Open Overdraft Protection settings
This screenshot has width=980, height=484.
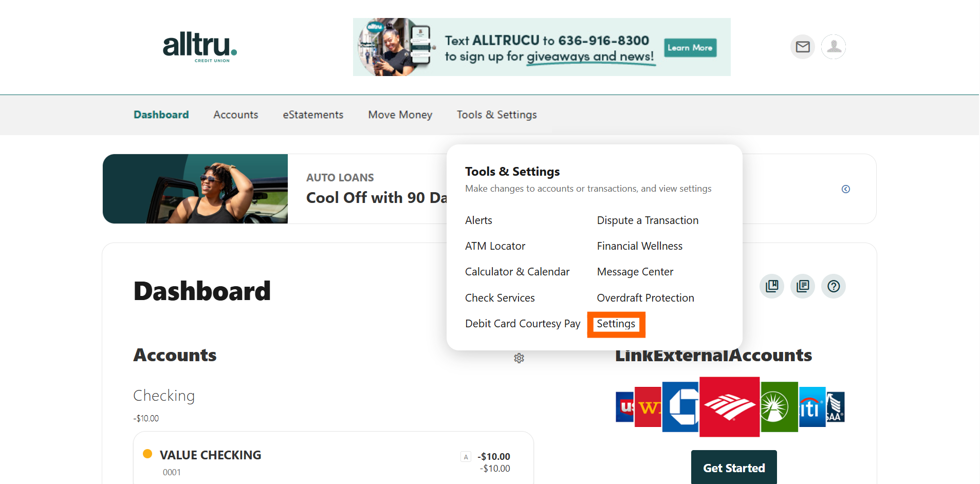tap(645, 297)
